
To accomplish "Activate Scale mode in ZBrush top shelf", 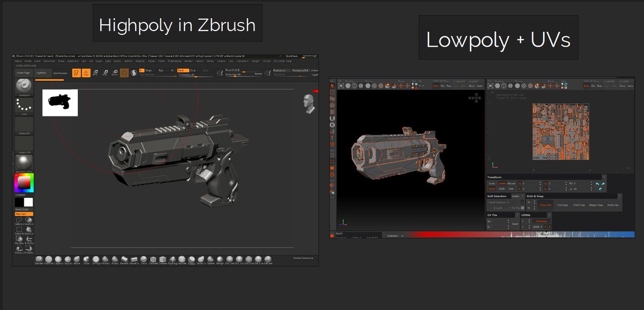I will 106,73.
